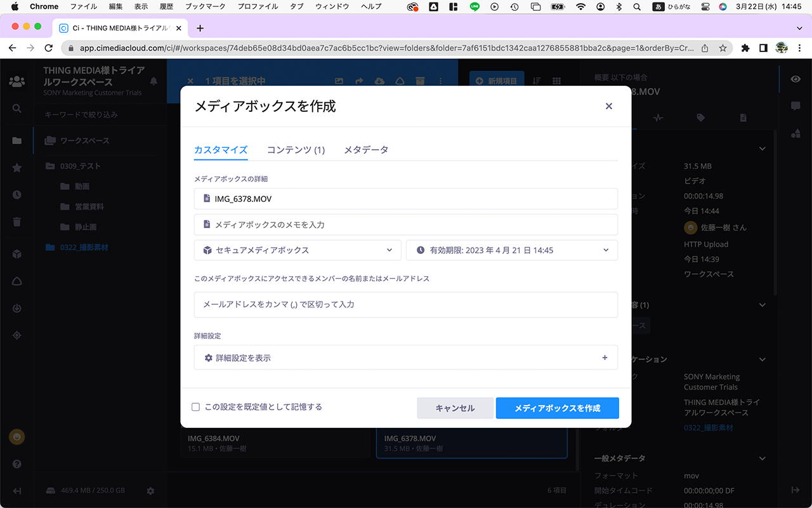This screenshot has height=508, width=812.
Task: Open the セキュアメディアボックス type dropdown
Action: point(298,250)
